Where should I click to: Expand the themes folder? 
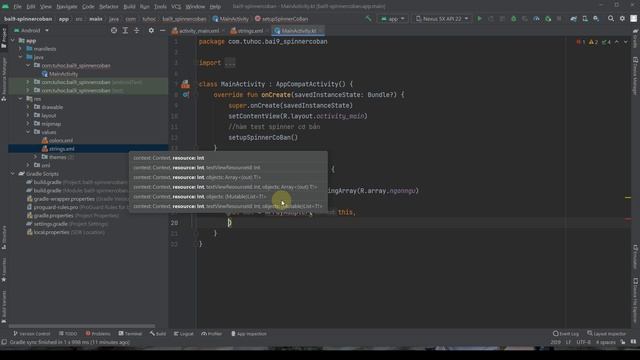tap(36, 157)
